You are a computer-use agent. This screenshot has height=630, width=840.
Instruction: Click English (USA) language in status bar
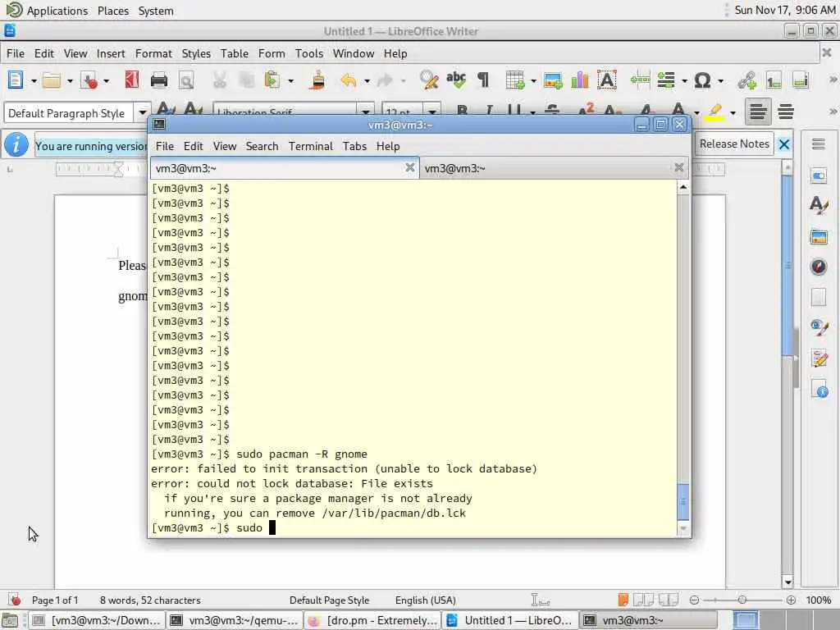tap(426, 600)
